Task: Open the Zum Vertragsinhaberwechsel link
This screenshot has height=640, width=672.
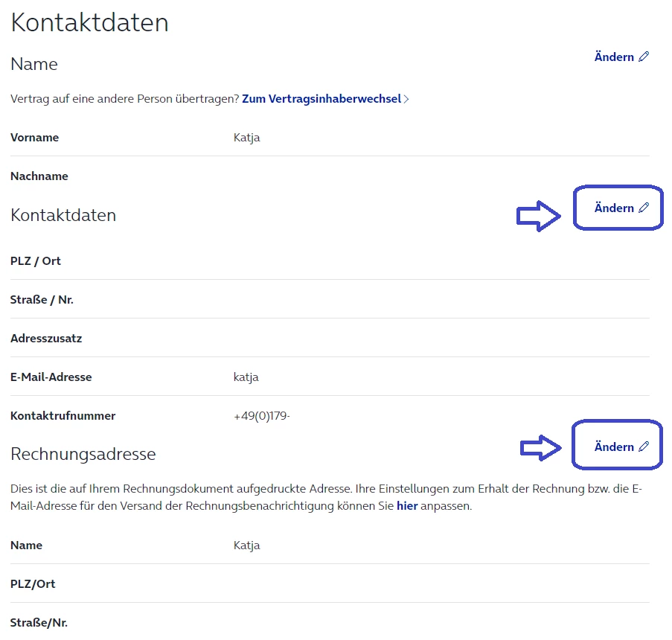Action: click(321, 98)
